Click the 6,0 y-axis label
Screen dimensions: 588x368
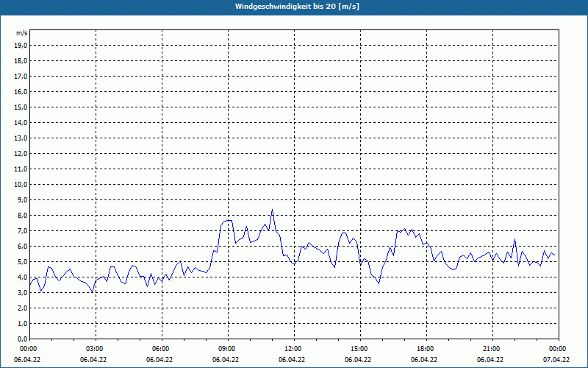22,247
